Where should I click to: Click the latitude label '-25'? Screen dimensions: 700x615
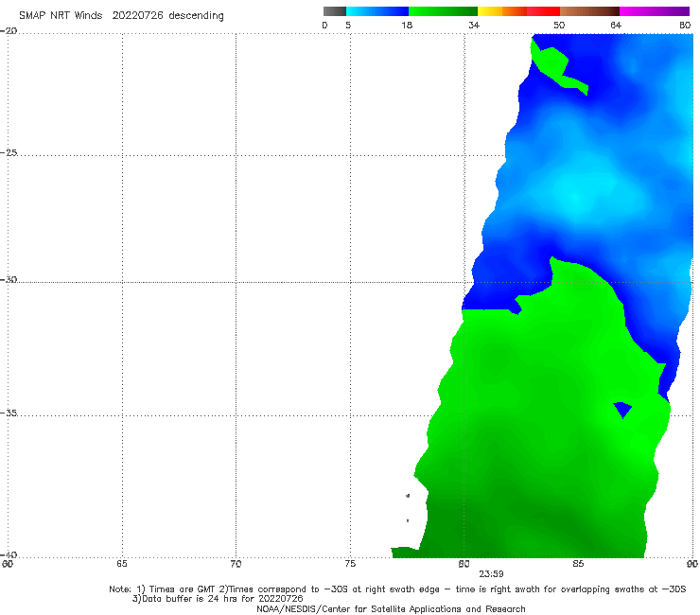coord(9,152)
